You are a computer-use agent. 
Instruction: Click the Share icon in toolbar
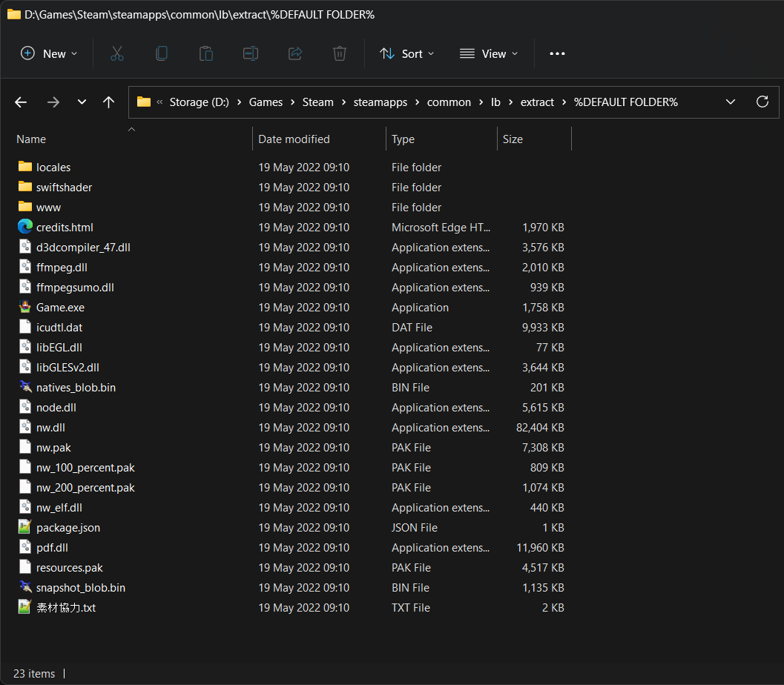295,53
